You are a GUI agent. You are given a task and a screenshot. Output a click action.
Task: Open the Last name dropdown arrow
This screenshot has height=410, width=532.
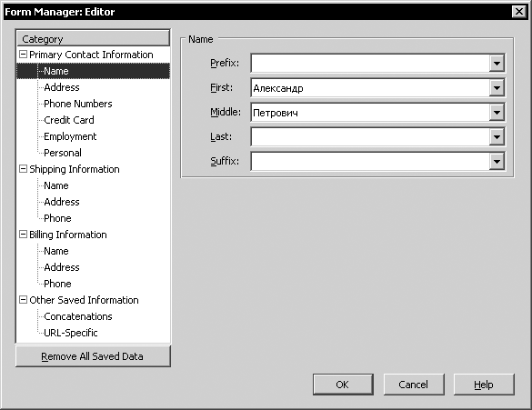(497, 136)
